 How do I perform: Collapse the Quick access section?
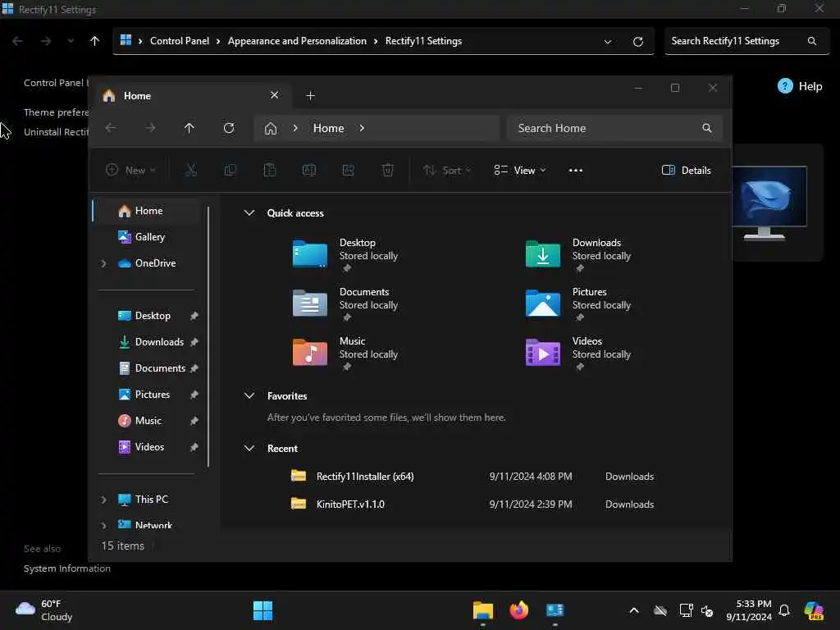(249, 212)
